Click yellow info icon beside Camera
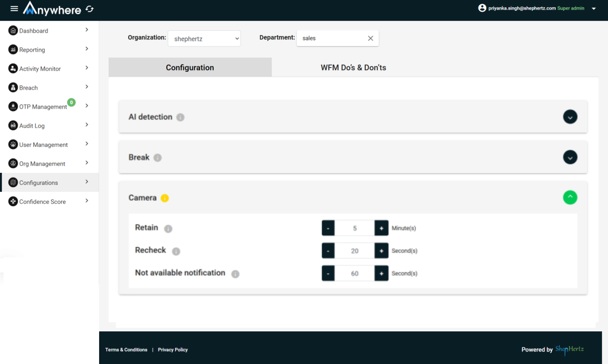Screen dimensions: 608x364 coord(164,198)
